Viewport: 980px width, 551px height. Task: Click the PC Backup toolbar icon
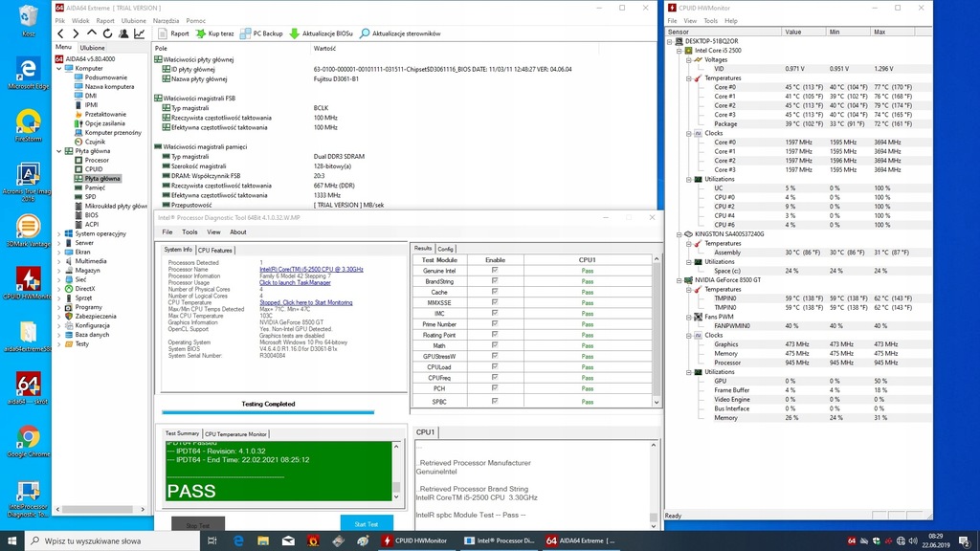point(245,33)
